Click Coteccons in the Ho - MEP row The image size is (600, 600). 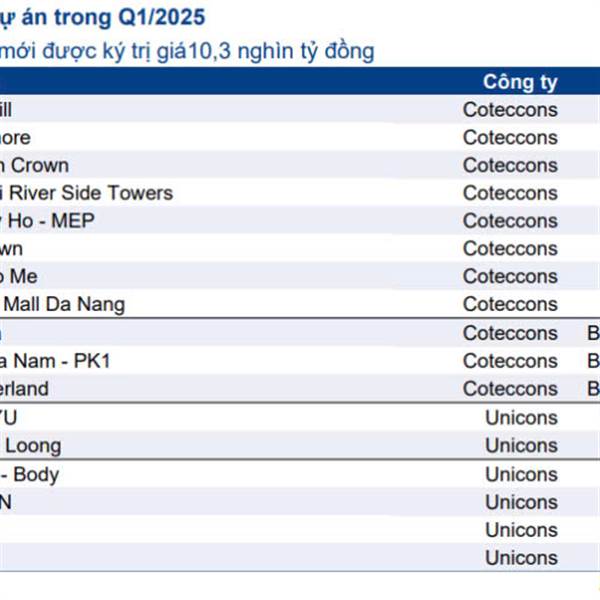[x=510, y=221]
